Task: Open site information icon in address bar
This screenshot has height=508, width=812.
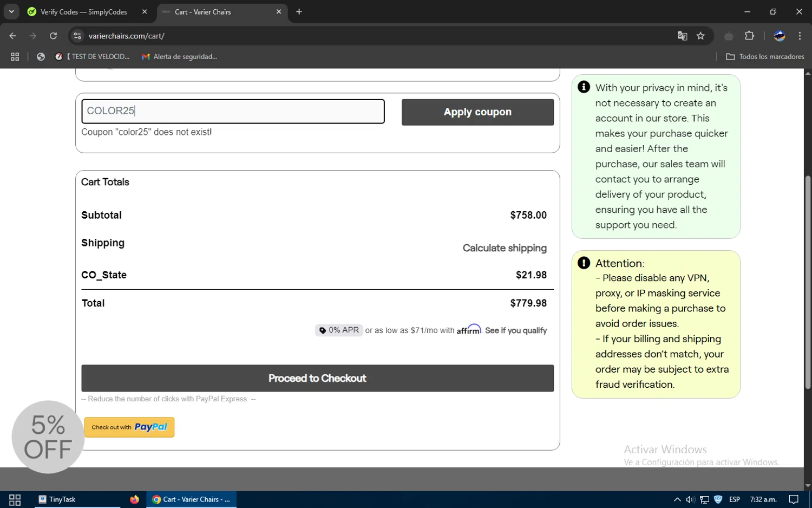Action: (x=77, y=36)
